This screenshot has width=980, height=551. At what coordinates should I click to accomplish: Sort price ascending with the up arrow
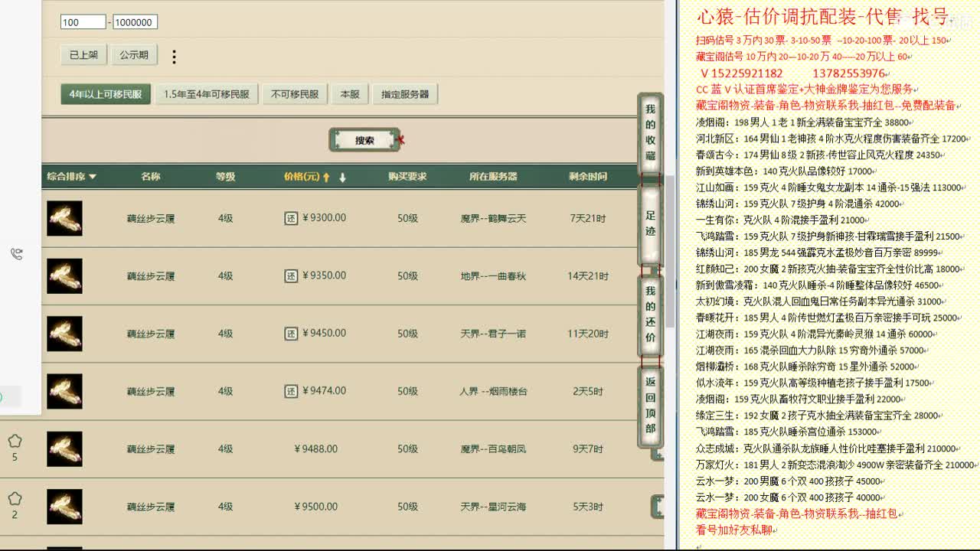point(326,177)
